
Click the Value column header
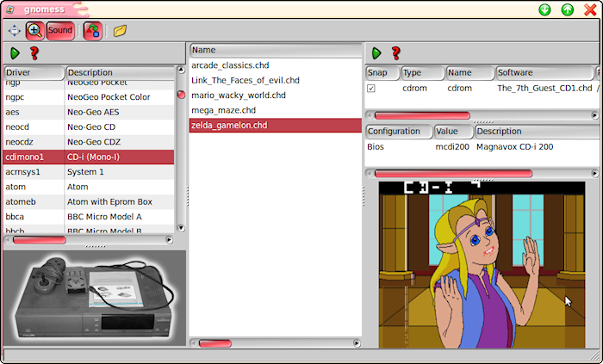click(x=453, y=132)
